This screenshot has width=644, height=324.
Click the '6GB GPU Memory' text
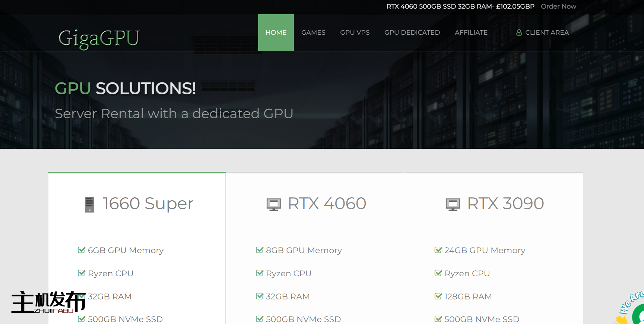[126, 251]
